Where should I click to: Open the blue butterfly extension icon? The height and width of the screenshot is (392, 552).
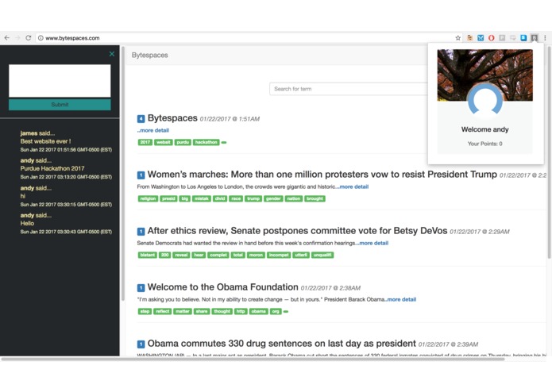(x=481, y=37)
